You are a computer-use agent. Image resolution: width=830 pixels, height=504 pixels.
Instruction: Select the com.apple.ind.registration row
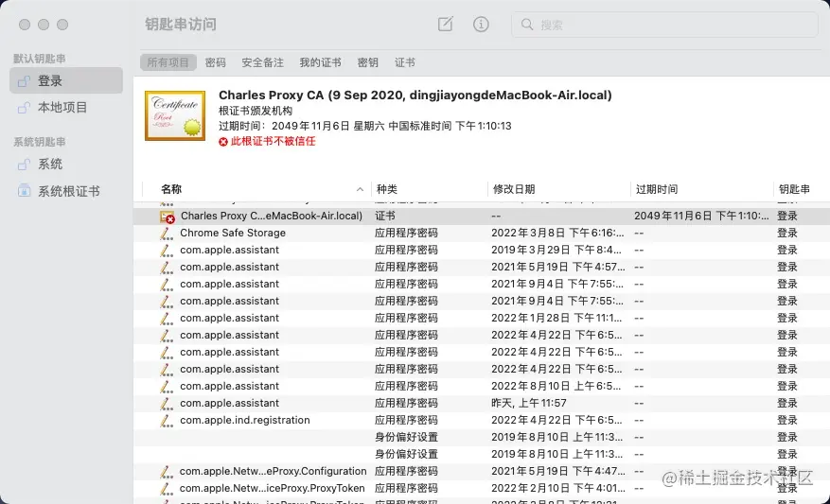click(481, 421)
